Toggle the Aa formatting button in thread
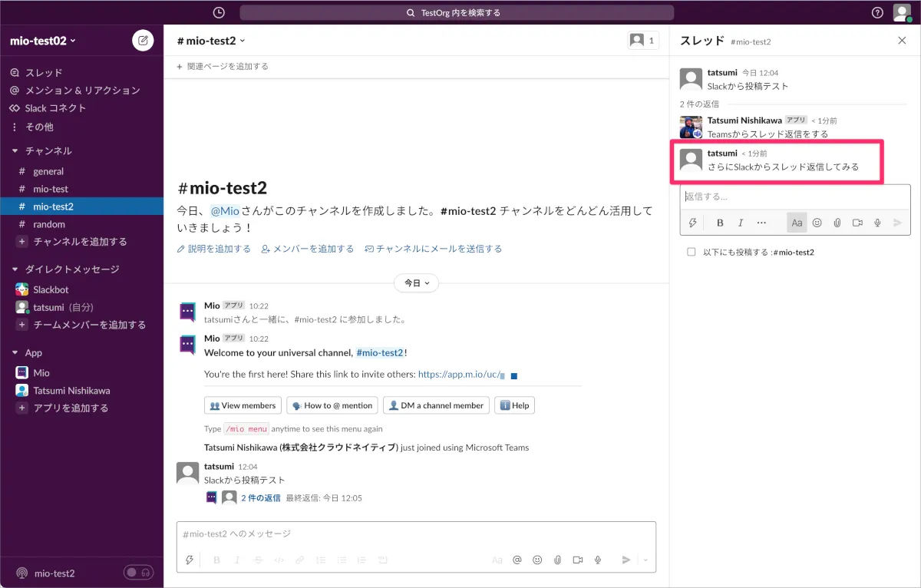The height and width of the screenshot is (588, 921). pyautogui.click(x=797, y=223)
